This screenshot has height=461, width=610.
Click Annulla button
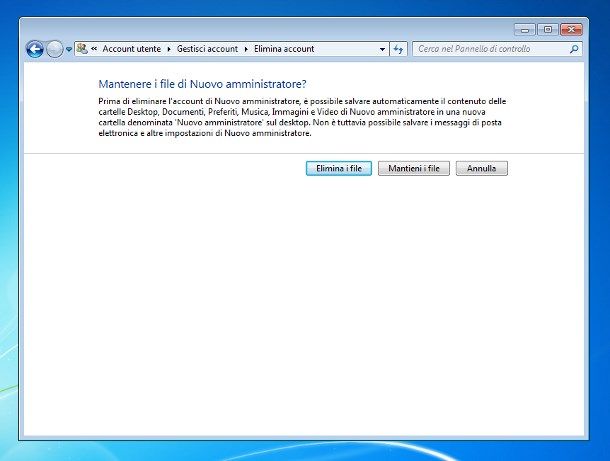482,168
